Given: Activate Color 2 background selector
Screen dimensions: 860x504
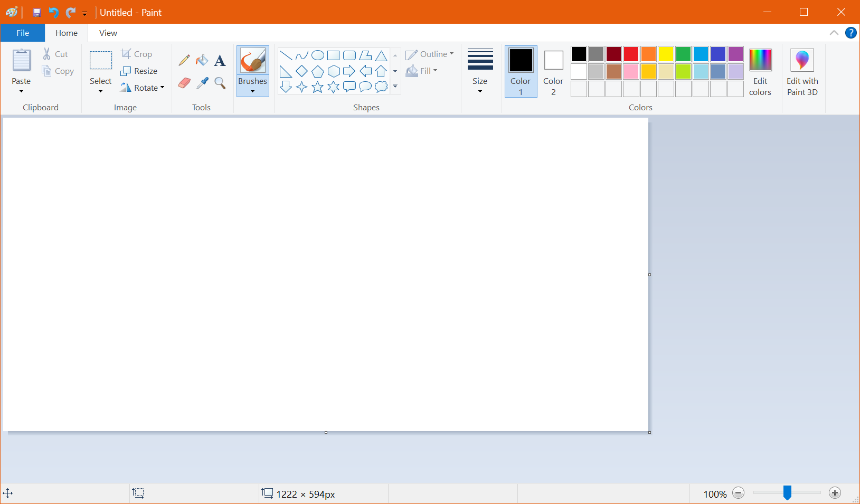Looking at the screenshot, I should click(x=553, y=71).
